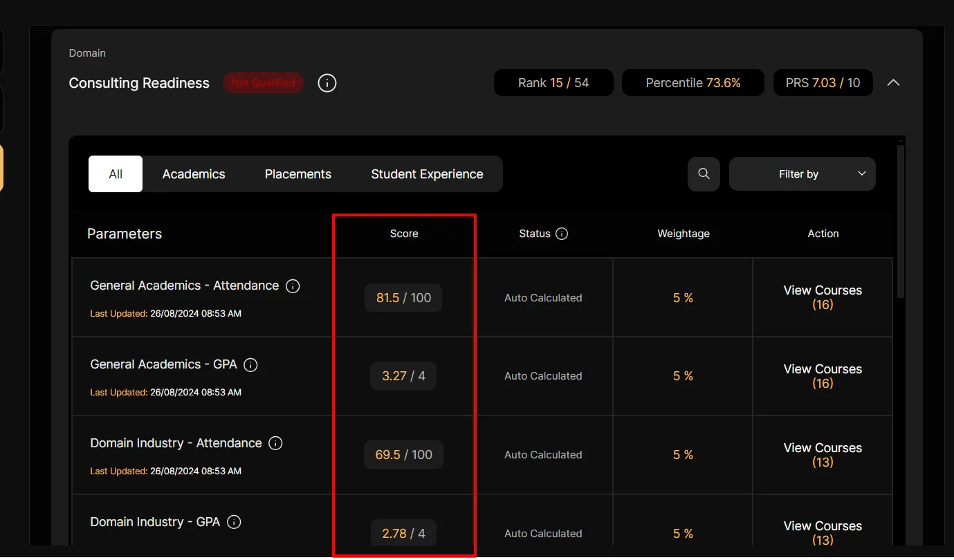Collapse the Consulting Readiness domain section
The height and width of the screenshot is (560, 954).
point(893,83)
